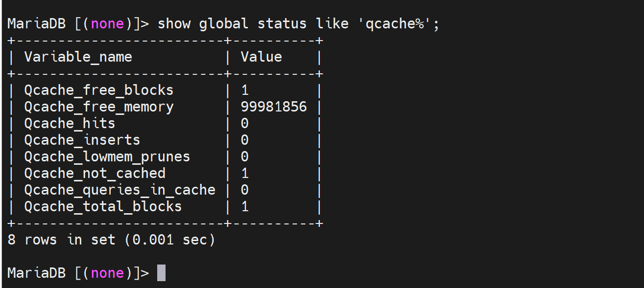Select the value 99981856
Image resolution: width=644 pixels, height=288 pixels.
(x=273, y=107)
